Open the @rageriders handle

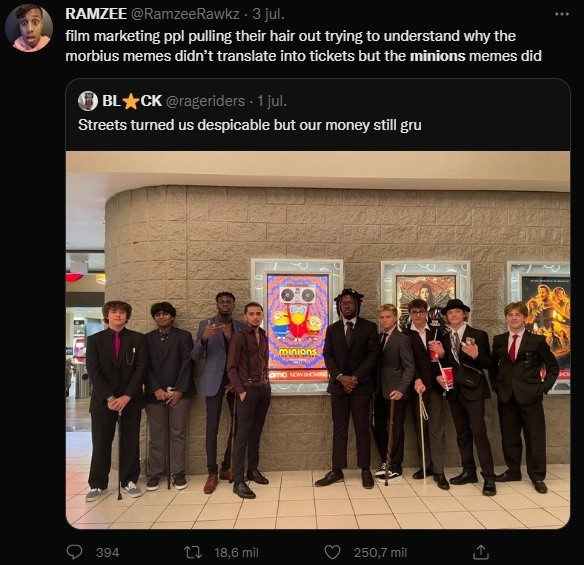[x=205, y=101]
